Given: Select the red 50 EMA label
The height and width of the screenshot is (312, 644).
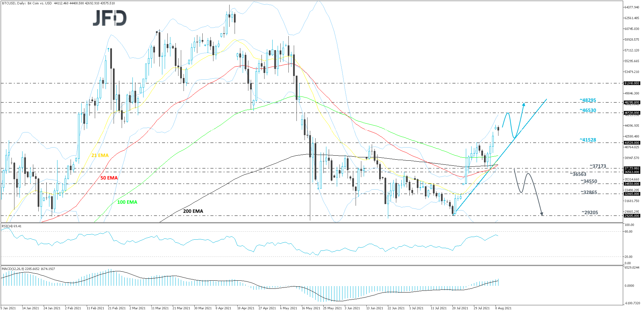Looking at the screenshot, I should [109, 178].
